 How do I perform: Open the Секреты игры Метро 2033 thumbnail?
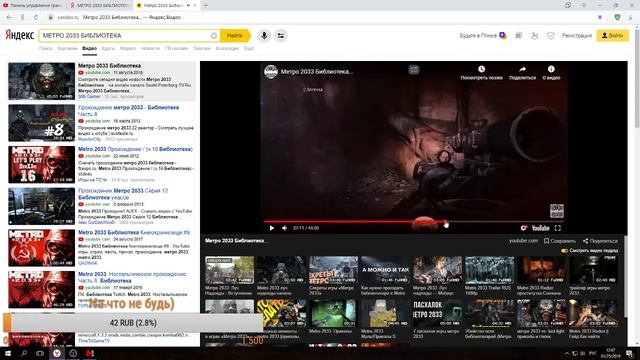(333, 270)
